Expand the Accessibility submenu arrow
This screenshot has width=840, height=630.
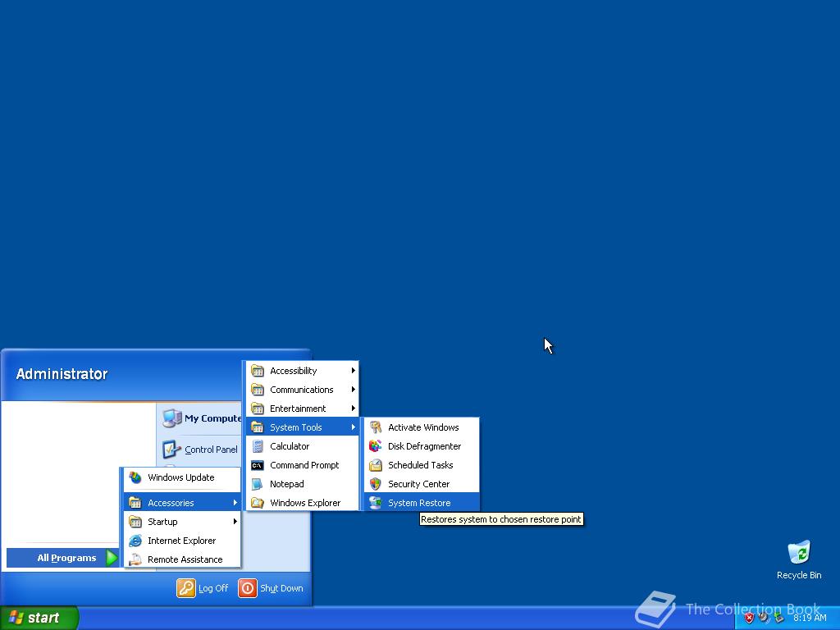point(353,370)
